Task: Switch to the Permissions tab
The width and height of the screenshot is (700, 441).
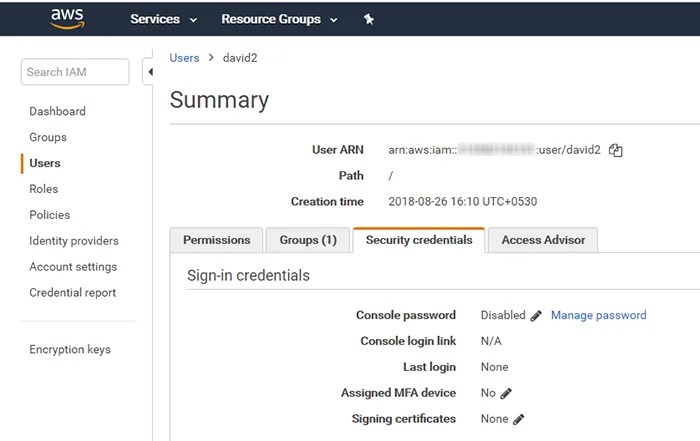Action: pos(217,240)
